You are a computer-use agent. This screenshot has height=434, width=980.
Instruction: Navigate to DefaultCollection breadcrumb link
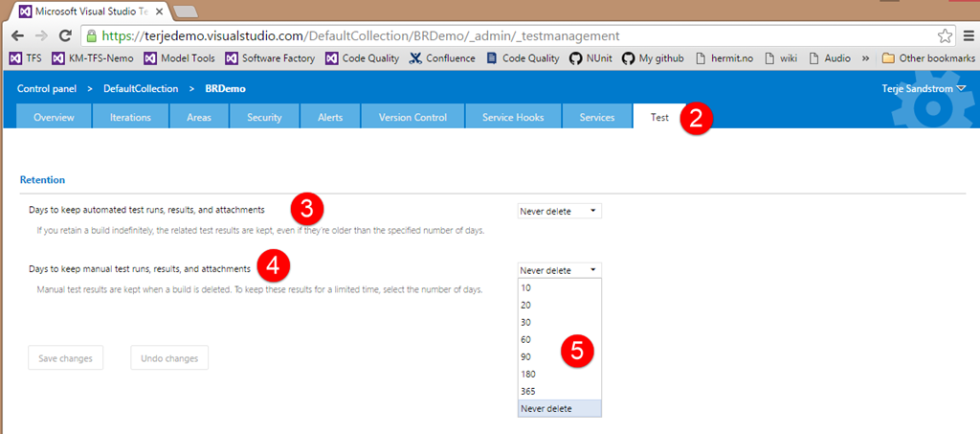click(141, 88)
